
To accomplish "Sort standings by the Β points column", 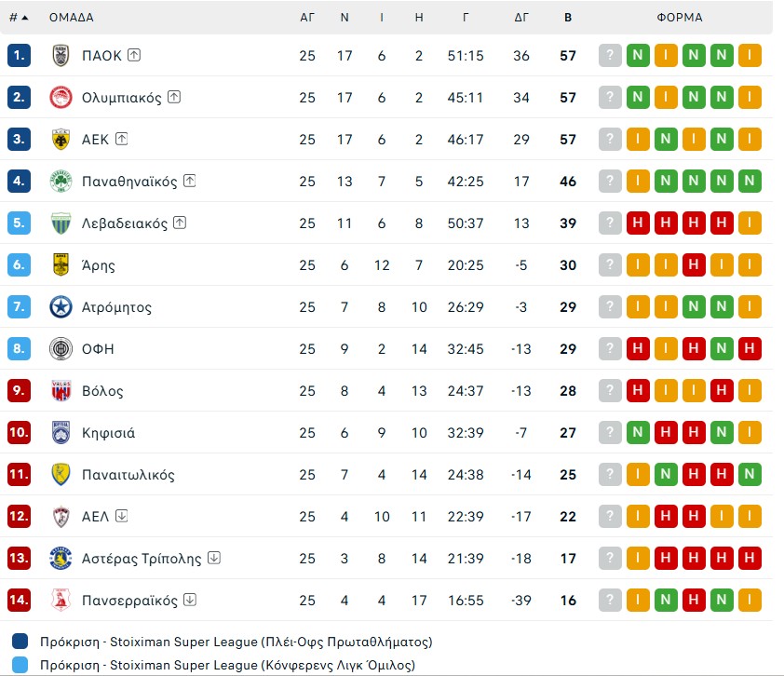I will point(568,18).
